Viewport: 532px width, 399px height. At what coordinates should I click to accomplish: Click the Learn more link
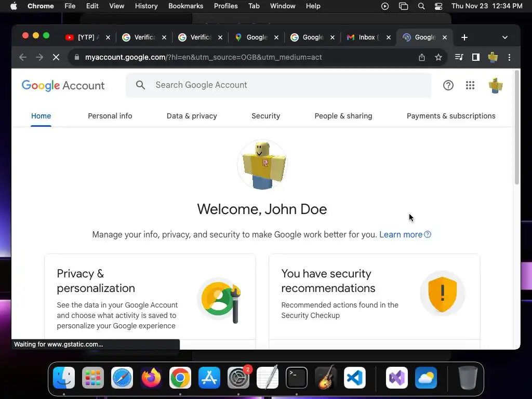(405, 234)
